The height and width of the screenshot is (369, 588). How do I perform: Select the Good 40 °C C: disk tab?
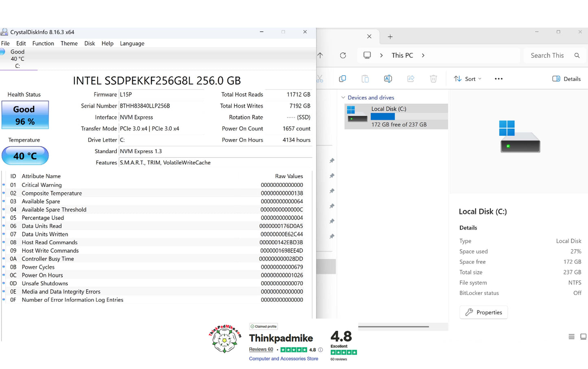(x=17, y=59)
